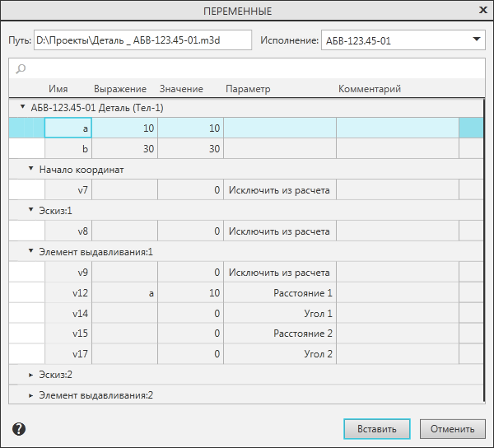Click the help question mark icon
Viewport: 494px width, 448px height.
pyautogui.click(x=19, y=428)
